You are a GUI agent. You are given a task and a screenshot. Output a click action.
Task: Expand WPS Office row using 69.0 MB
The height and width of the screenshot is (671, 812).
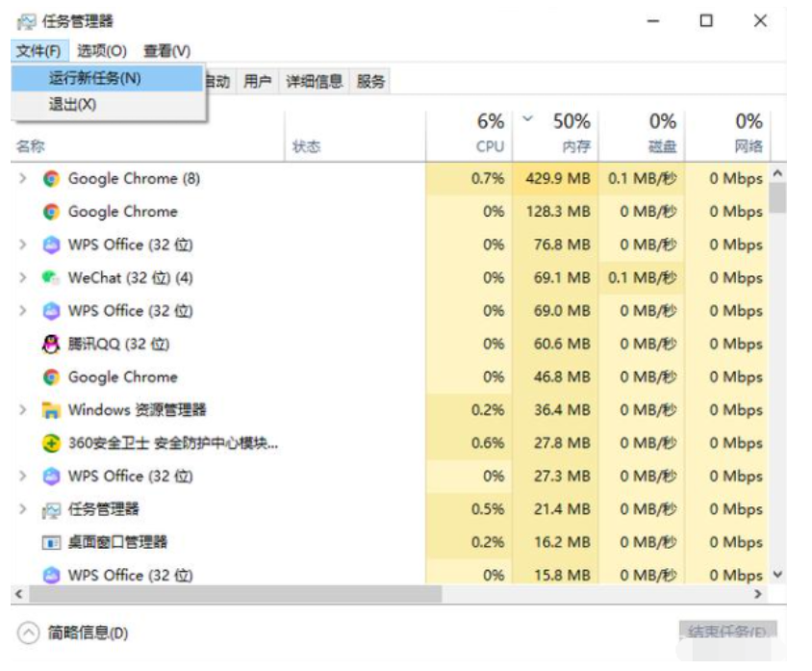[x=22, y=311]
